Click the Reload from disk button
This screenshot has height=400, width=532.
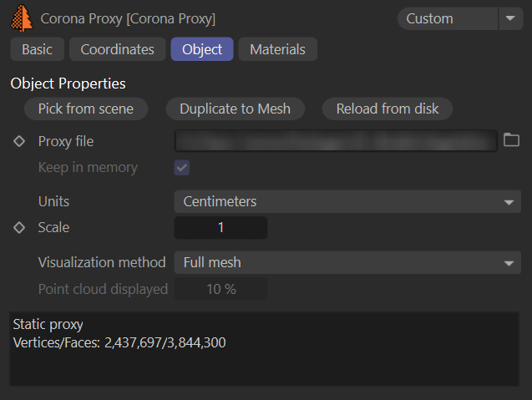pos(388,109)
